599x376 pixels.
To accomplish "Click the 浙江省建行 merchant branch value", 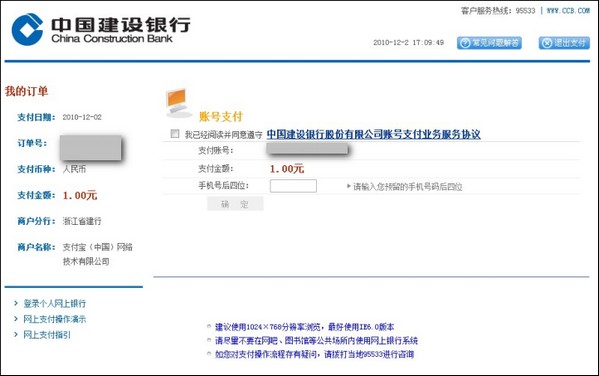I will tap(82, 221).
